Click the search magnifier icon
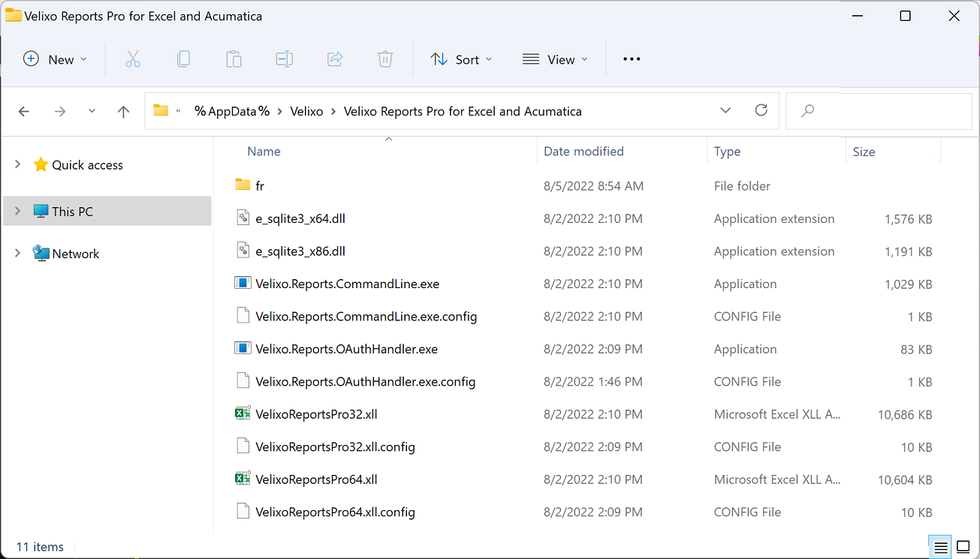This screenshot has height=559, width=980. pos(808,111)
